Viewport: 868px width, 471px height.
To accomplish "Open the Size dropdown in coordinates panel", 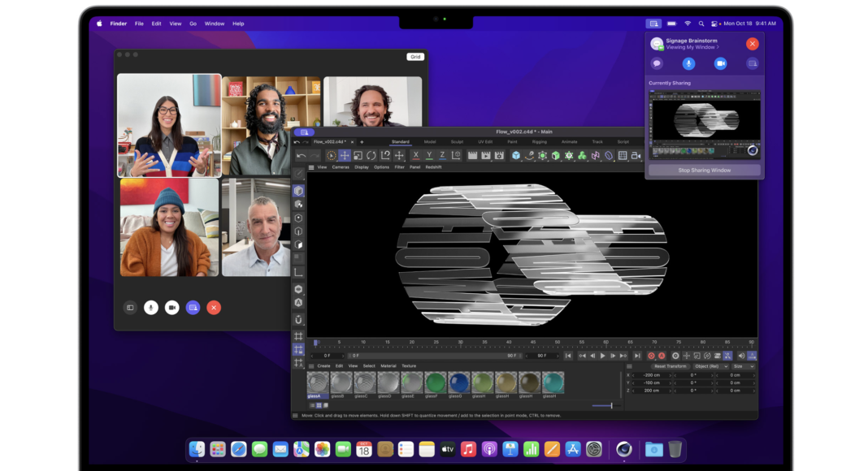I will click(x=744, y=366).
